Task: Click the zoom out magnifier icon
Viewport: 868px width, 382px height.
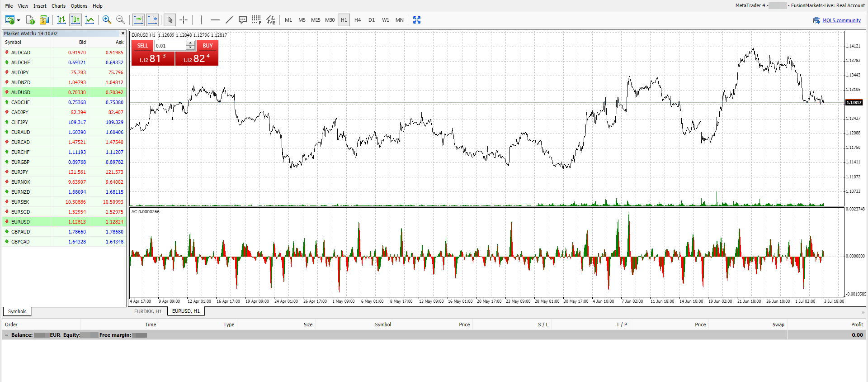Action: click(120, 20)
